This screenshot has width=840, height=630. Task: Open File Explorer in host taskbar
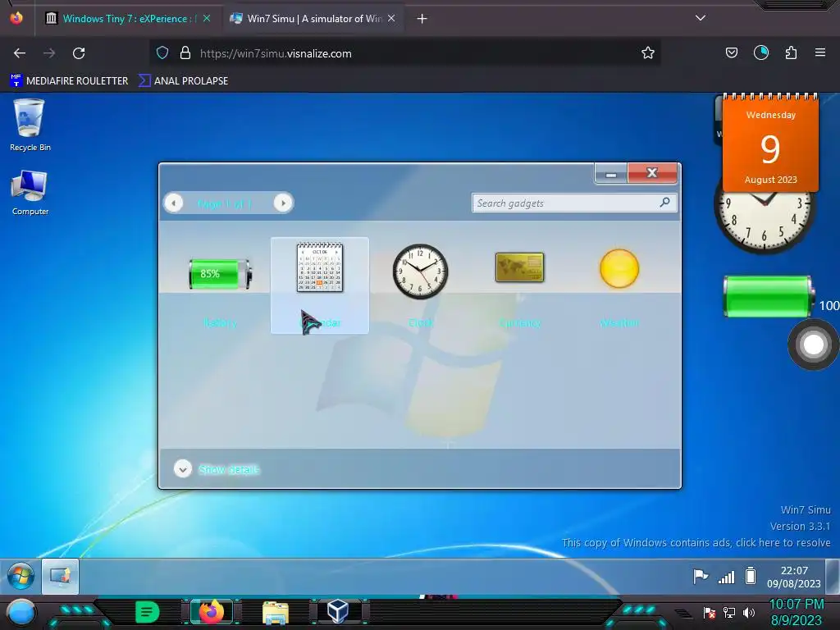[276, 613]
